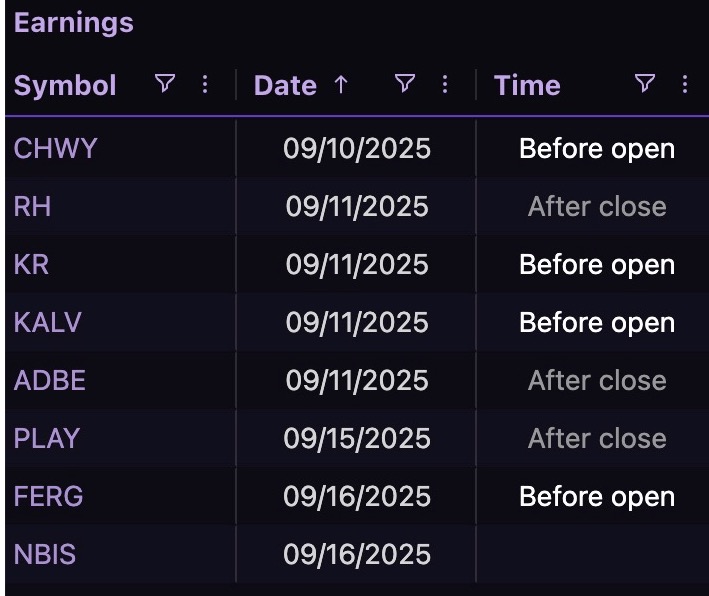Open the Date column filter

coord(405,84)
